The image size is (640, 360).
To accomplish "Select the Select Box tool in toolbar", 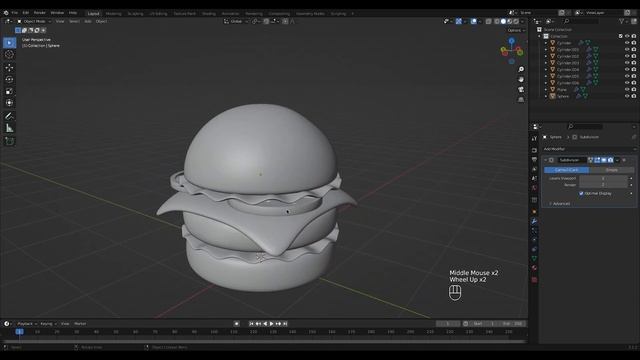I will coord(9,42).
